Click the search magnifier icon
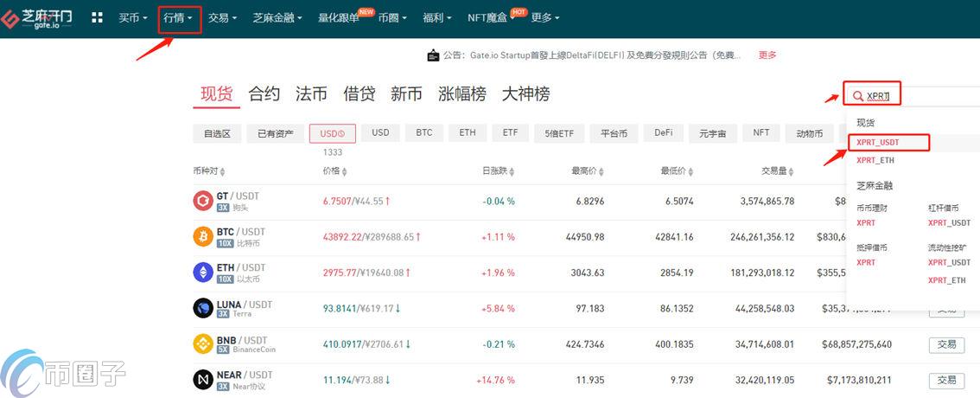Screen dimensions: 980x398 (x=857, y=96)
